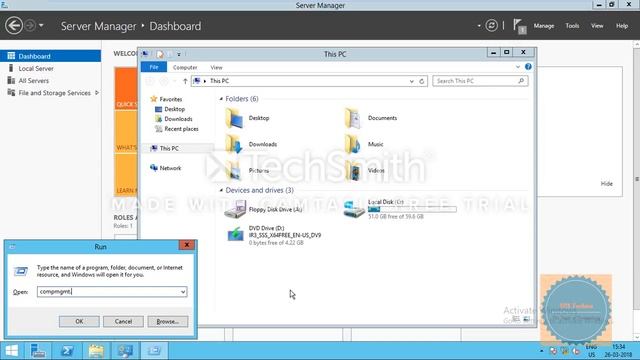Select the Local Disk (C:) drive icon

coord(354,209)
